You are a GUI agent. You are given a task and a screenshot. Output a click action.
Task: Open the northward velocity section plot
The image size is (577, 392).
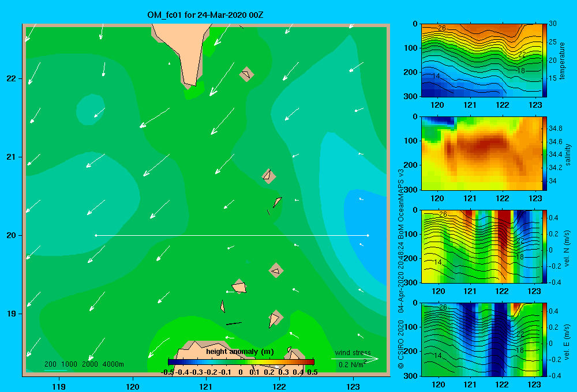pos(482,247)
